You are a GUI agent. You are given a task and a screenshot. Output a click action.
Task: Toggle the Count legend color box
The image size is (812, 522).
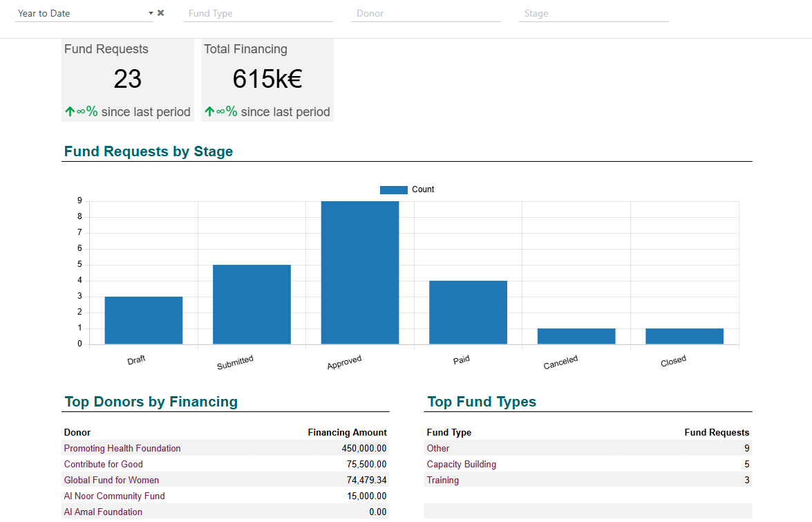pyautogui.click(x=394, y=190)
